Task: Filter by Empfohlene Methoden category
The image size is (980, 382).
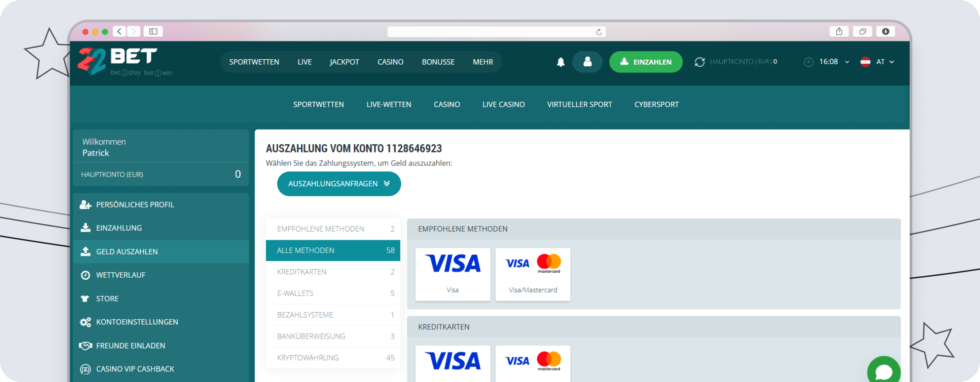Action: point(333,229)
